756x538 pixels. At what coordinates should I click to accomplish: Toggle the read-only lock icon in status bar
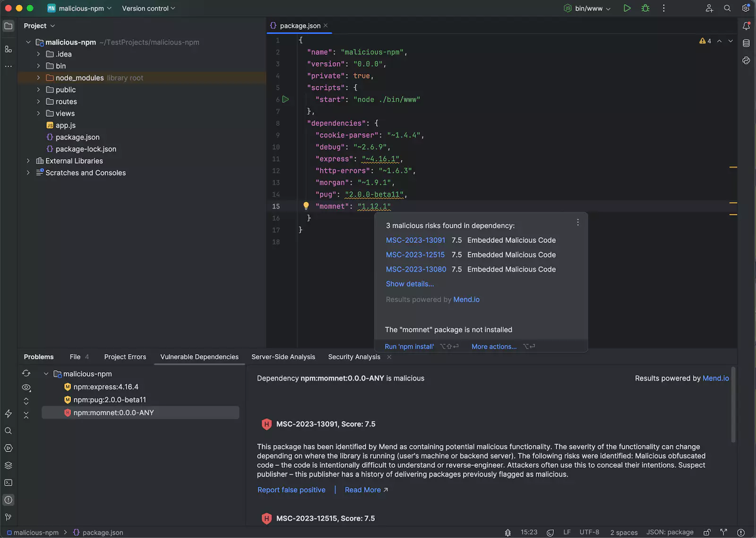(x=707, y=532)
